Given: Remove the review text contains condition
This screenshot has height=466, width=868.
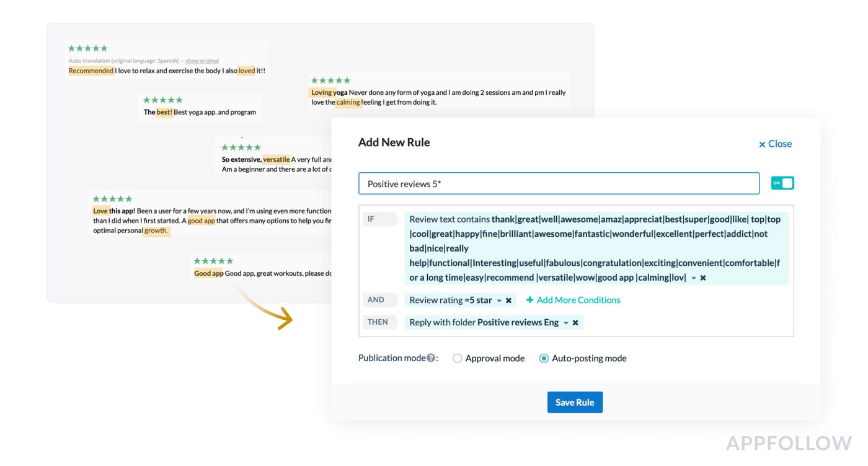Looking at the screenshot, I should [x=703, y=278].
